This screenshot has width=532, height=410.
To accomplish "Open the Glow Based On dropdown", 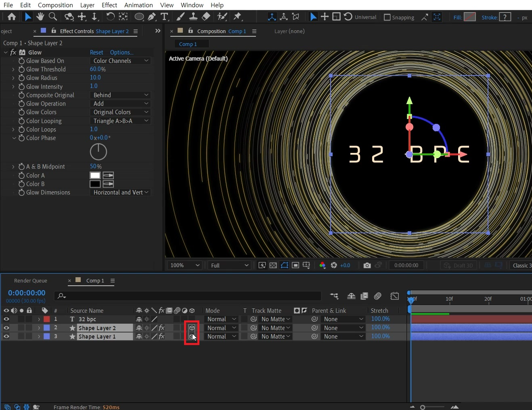I will 120,61.
